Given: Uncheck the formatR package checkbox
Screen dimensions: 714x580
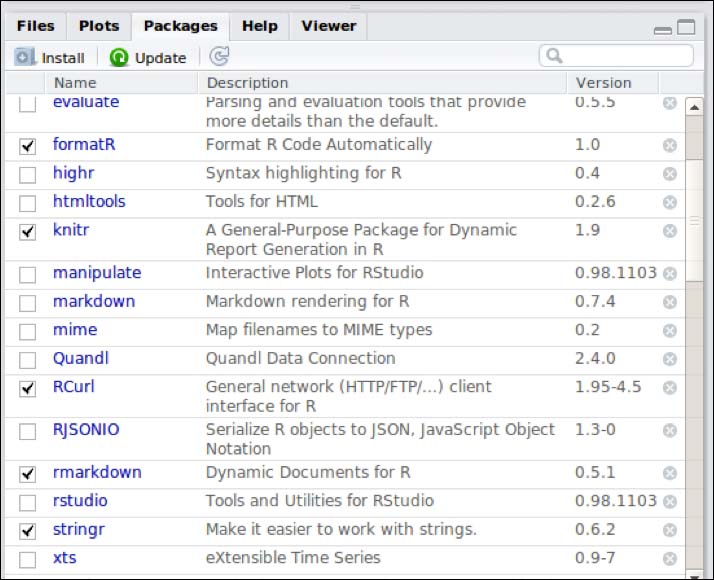Looking at the screenshot, I should pyautogui.click(x=27, y=146).
